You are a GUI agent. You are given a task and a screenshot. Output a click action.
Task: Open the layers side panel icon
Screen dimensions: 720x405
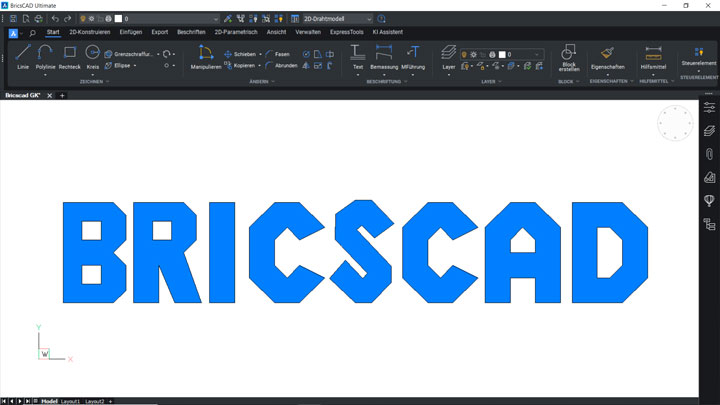(x=709, y=130)
